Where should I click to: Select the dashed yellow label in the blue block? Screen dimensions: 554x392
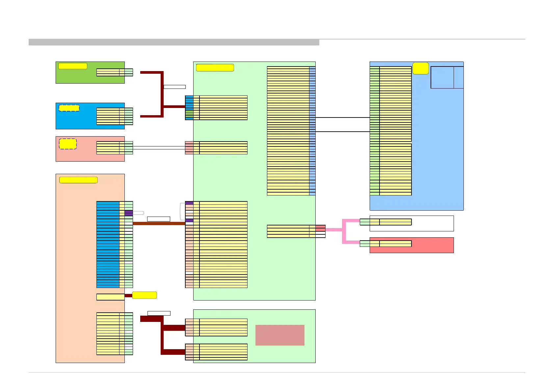[x=69, y=108]
